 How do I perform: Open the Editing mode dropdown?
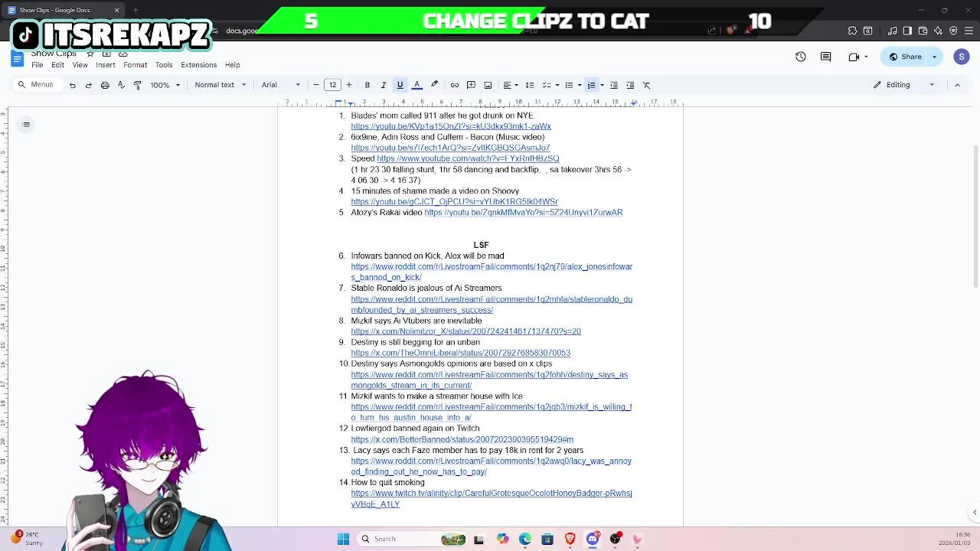pos(904,85)
